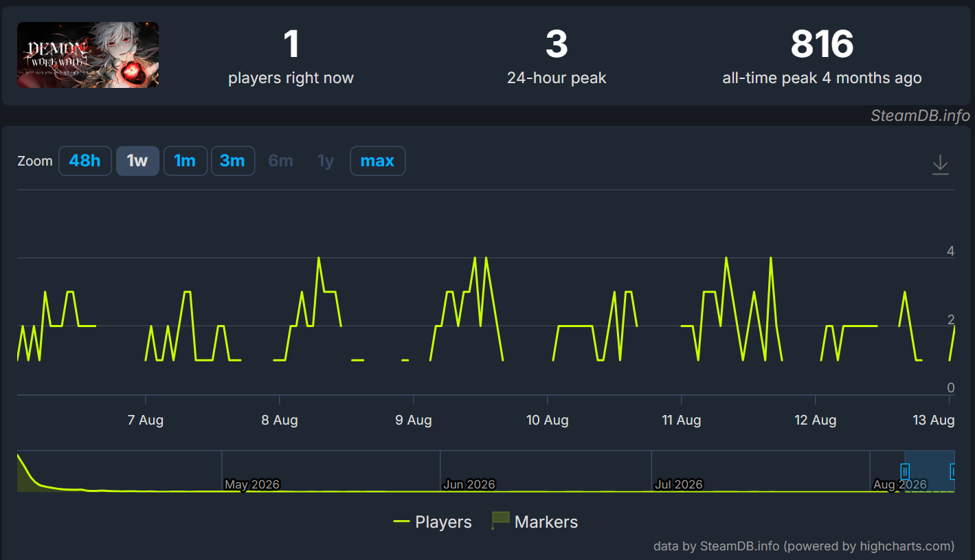Screen dimensions: 975x560
Task: Toggle the Markers series in legend
Action: coord(535,522)
